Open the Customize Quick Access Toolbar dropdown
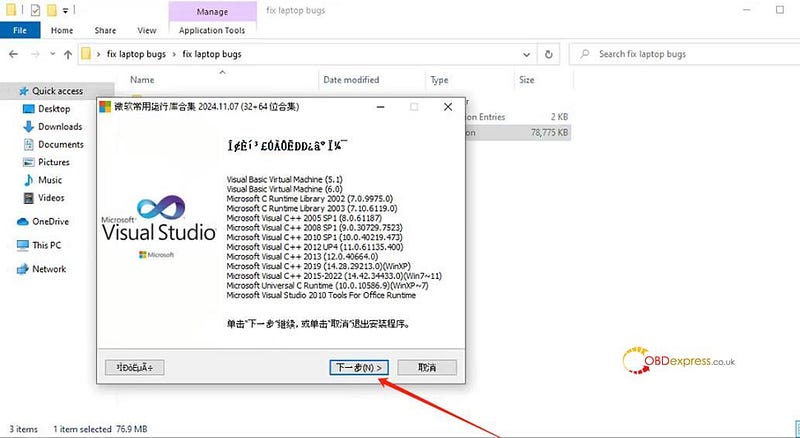Viewport: 800px width, 438px height. 65,11
